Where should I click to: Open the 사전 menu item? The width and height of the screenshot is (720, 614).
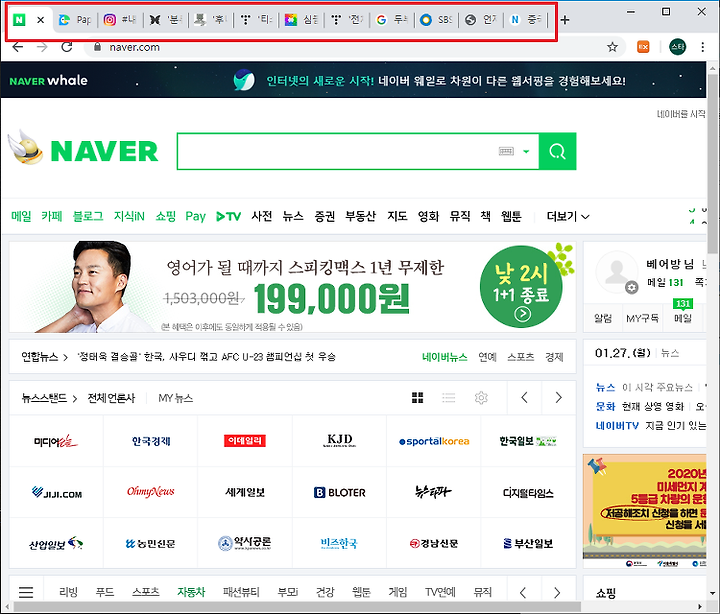point(262,216)
